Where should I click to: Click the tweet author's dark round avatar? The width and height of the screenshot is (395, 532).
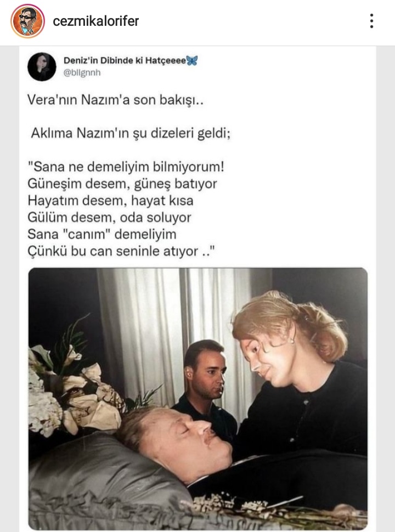(x=42, y=66)
